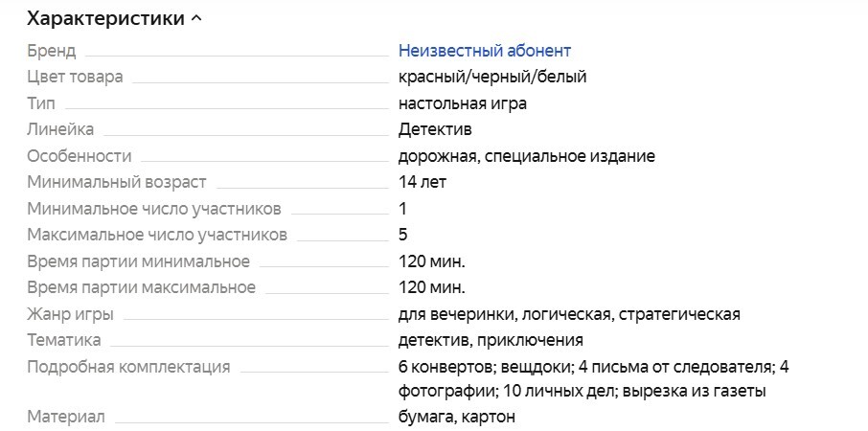Click the Время партии минимальное label
Viewport: 868px width, 431px height.
[x=139, y=261]
